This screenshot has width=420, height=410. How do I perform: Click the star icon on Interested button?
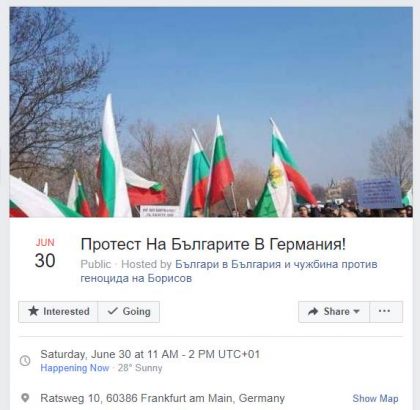(x=33, y=311)
